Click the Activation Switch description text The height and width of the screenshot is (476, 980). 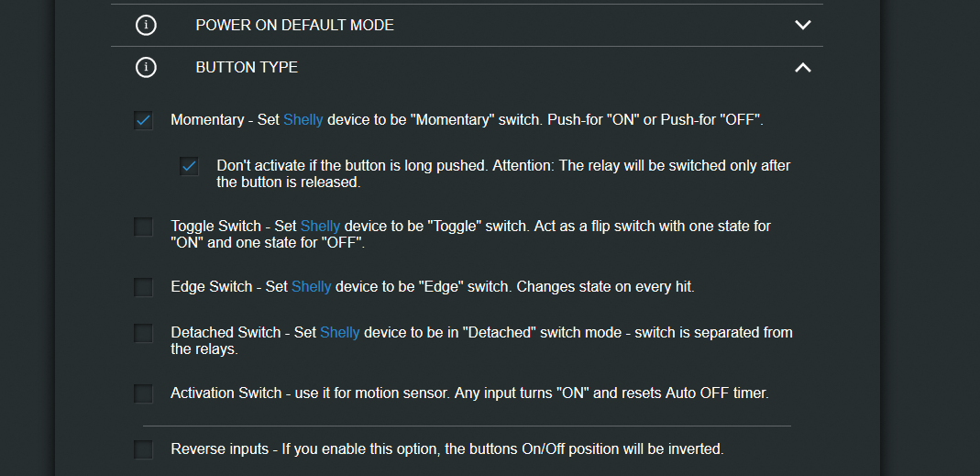click(469, 393)
